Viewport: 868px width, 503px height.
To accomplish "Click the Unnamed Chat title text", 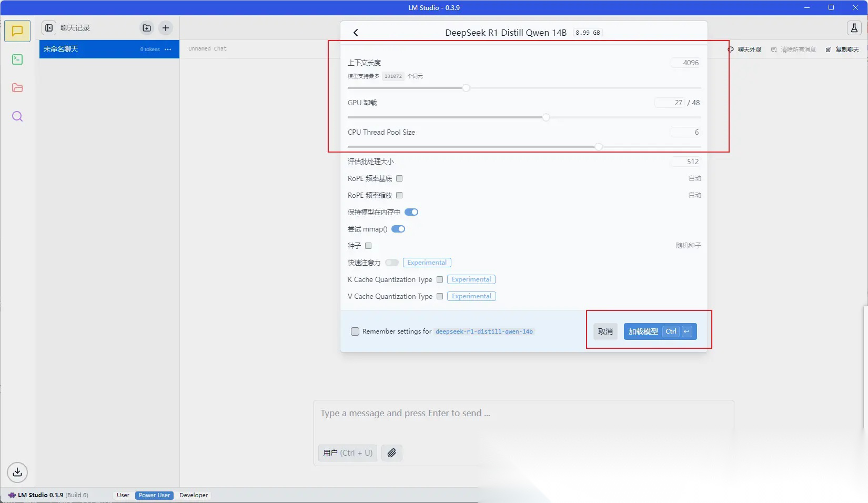I will (x=207, y=48).
